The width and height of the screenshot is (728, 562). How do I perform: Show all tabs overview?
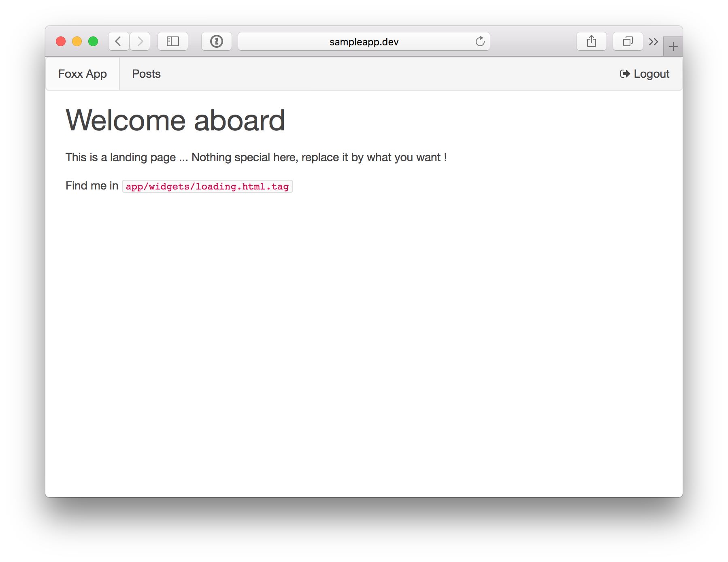628,41
